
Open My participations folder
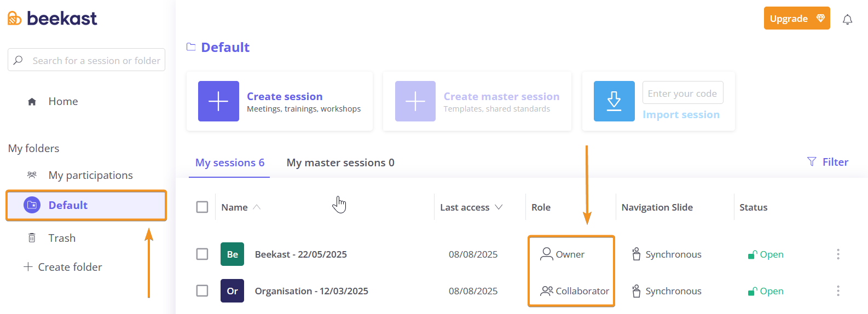pos(90,175)
